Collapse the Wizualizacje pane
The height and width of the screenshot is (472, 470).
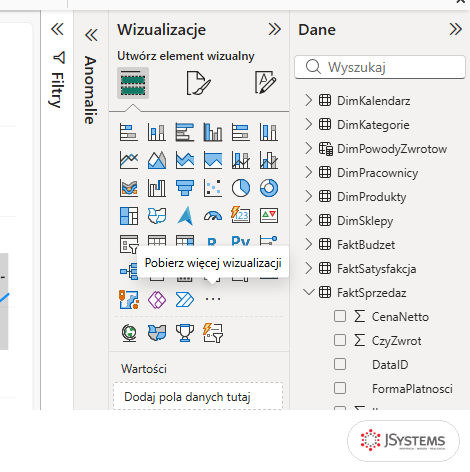click(x=275, y=29)
